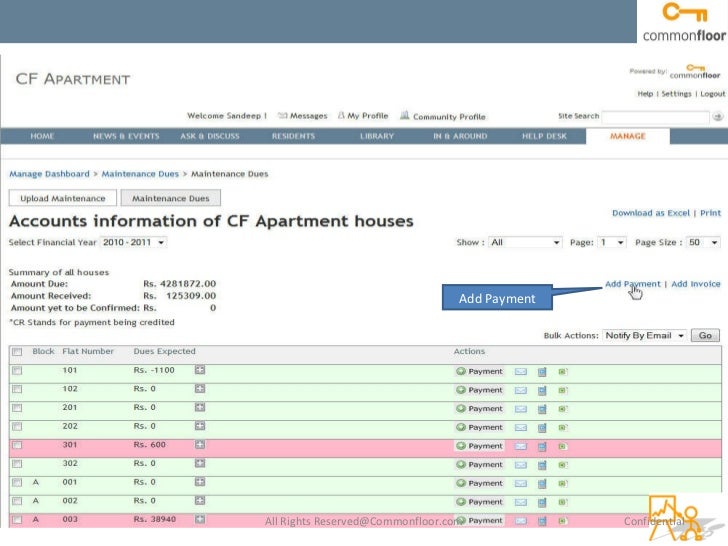Open the NEWS & EVENTS navigation tab
The image size is (728, 546).
[126, 136]
